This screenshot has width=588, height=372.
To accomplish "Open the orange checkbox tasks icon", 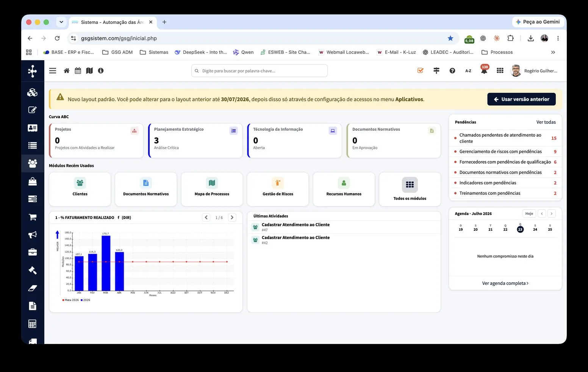I will coord(420,70).
